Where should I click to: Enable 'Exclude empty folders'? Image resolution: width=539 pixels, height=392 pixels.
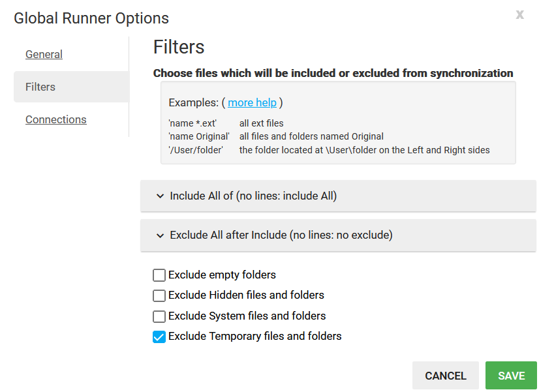[x=159, y=275]
